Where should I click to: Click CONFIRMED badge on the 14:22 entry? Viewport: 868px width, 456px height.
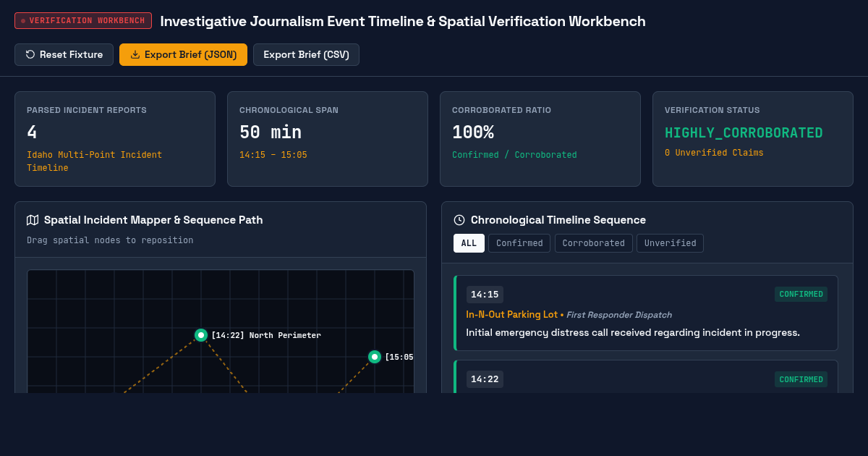(x=801, y=379)
